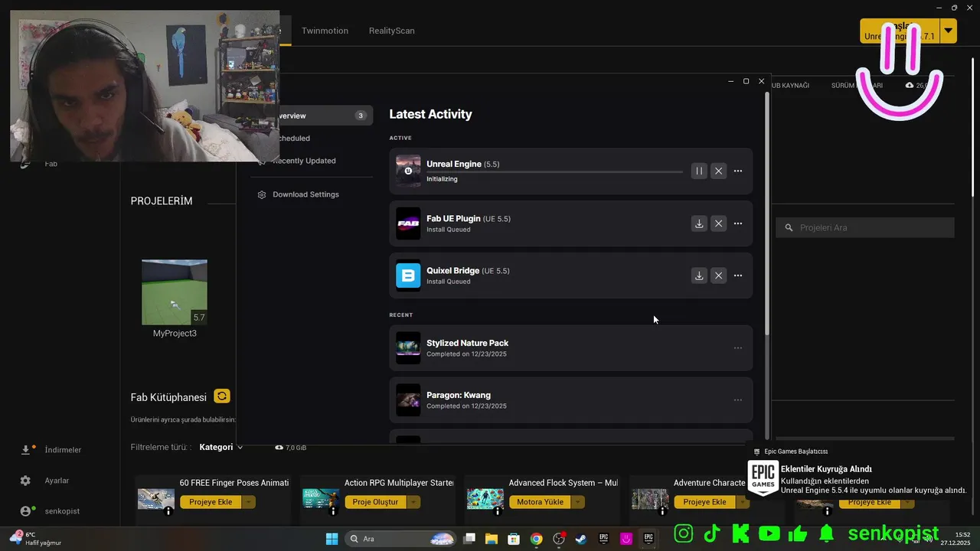Open Task View on the taskbar

point(469,539)
